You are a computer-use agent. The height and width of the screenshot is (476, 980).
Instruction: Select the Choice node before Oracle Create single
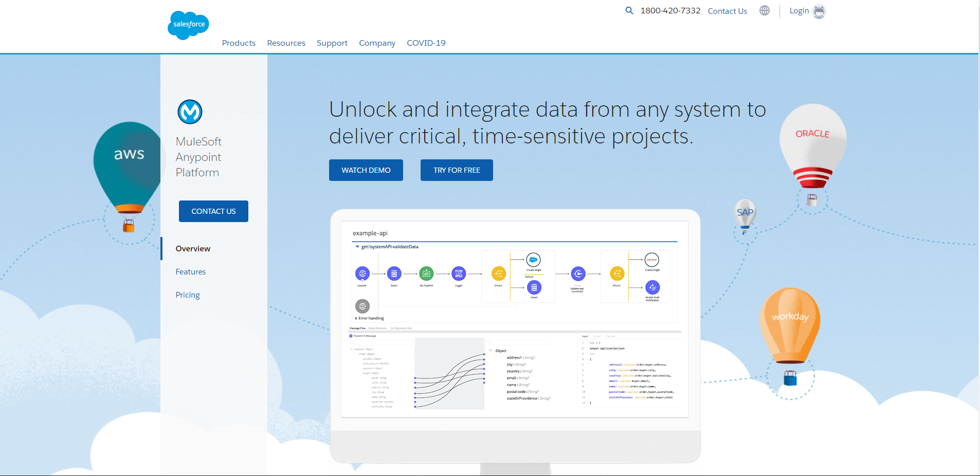point(617,273)
